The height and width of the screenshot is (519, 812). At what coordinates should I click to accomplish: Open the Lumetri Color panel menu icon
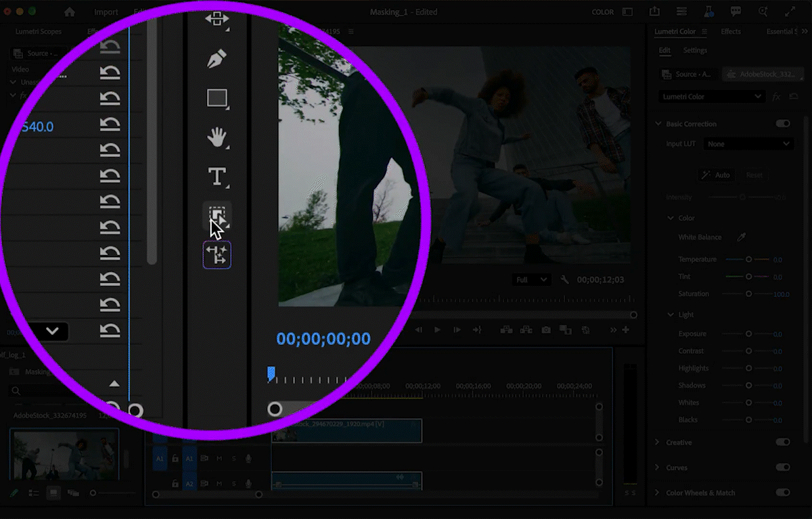[704, 32]
